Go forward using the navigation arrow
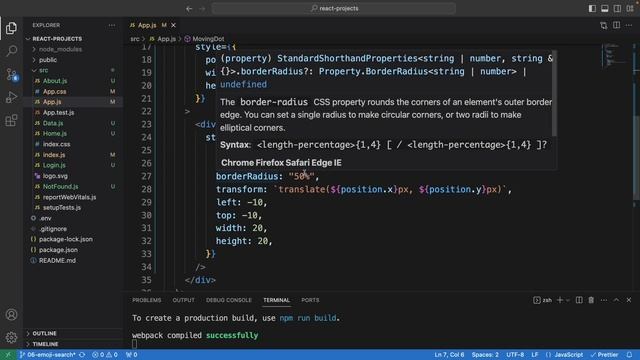 tap(202, 9)
